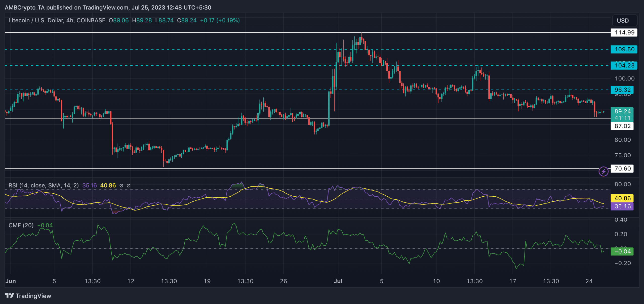This screenshot has width=644, height=304.
Task: Select the 87.02 support level label
Action: [x=622, y=126]
